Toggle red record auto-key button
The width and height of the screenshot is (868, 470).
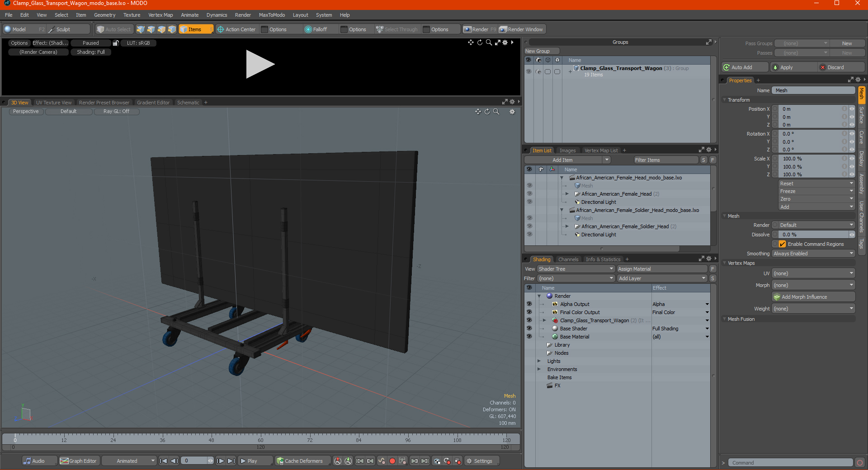click(392, 461)
